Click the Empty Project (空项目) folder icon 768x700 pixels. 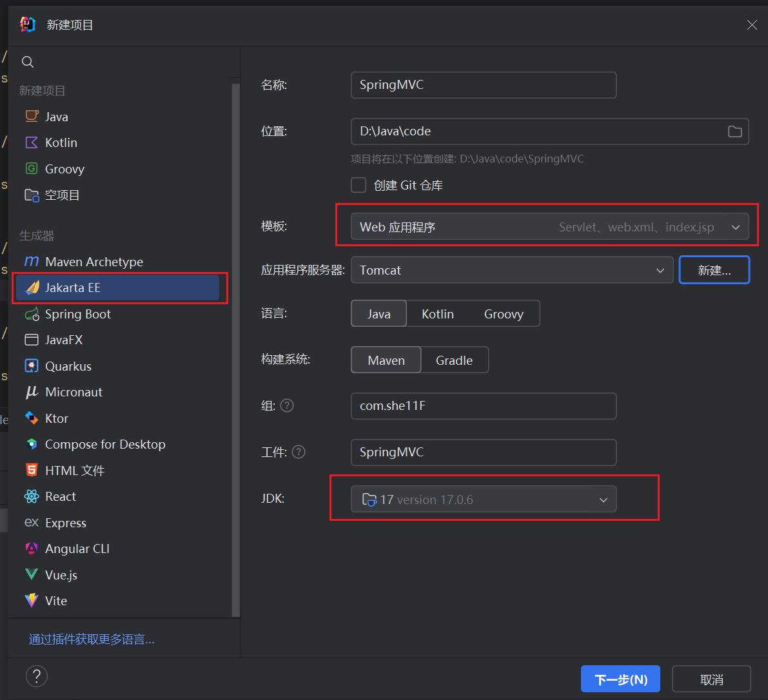(x=32, y=195)
